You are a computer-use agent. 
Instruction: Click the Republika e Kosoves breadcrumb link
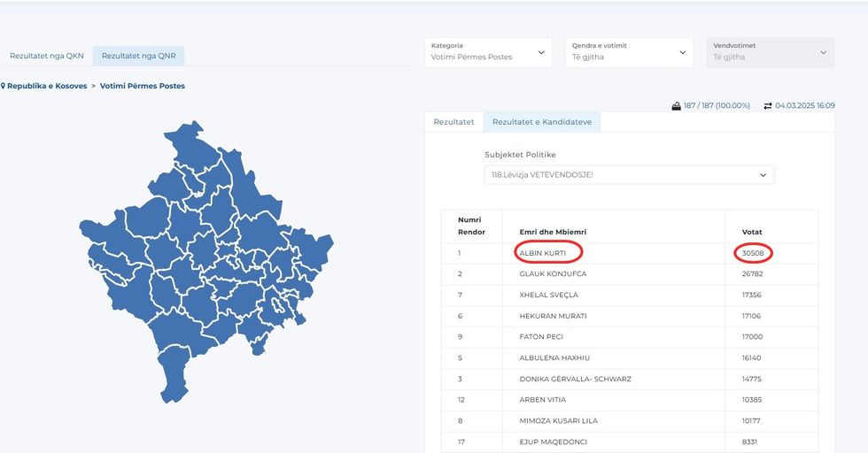coord(47,86)
